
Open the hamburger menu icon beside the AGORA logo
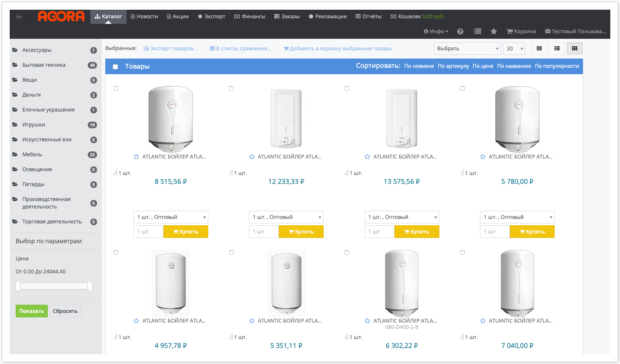(19, 17)
